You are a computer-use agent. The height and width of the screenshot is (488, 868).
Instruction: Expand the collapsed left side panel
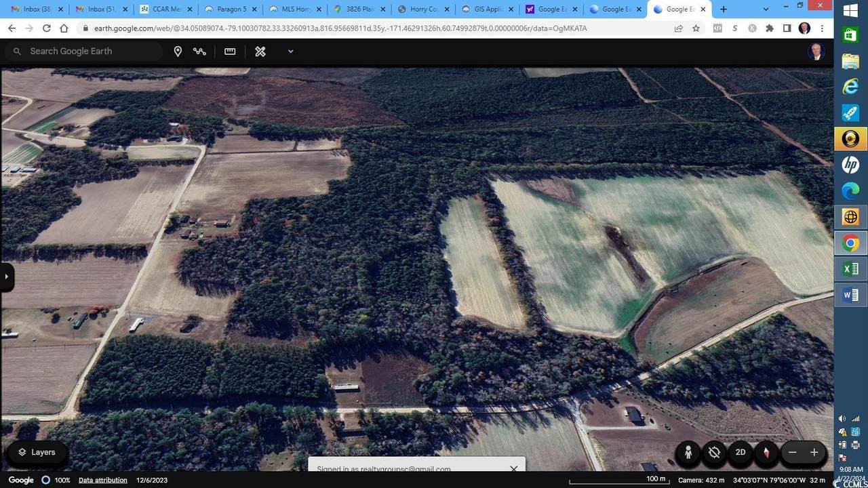tap(6, 277)
